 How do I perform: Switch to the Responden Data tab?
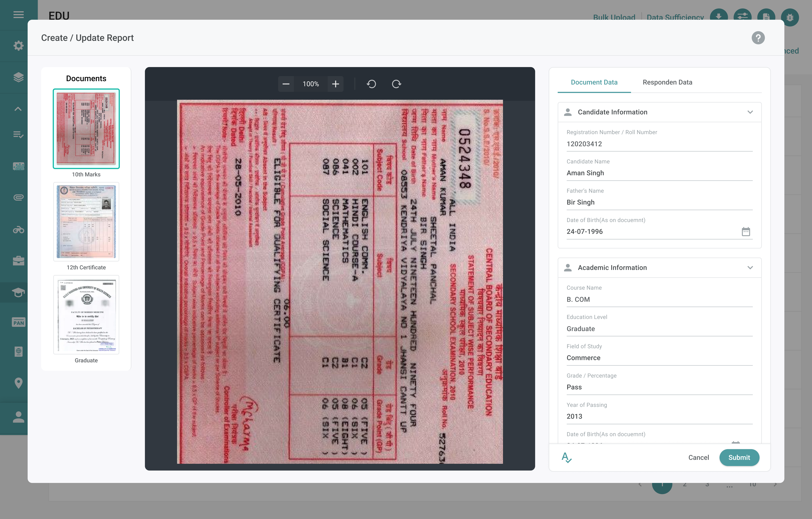(x=667, y=82)
